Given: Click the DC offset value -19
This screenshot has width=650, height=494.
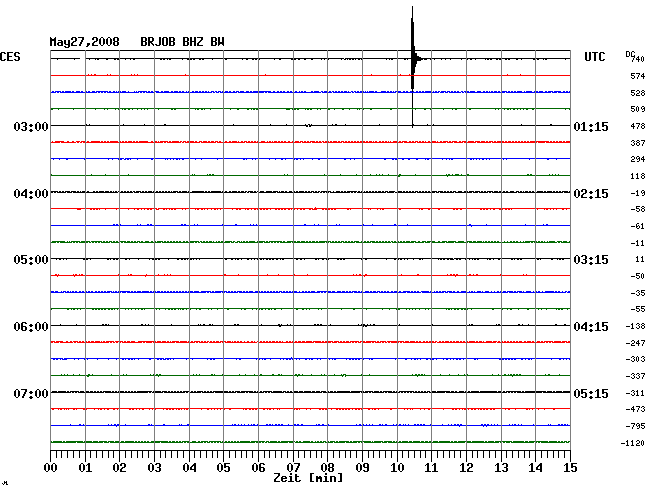Looking at the screenshot, I should (x=638, y=193).
